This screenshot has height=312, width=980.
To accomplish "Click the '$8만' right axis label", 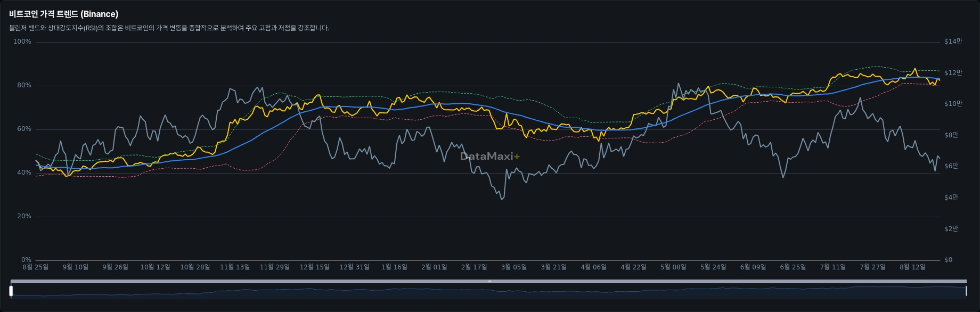I will point(951,135).
